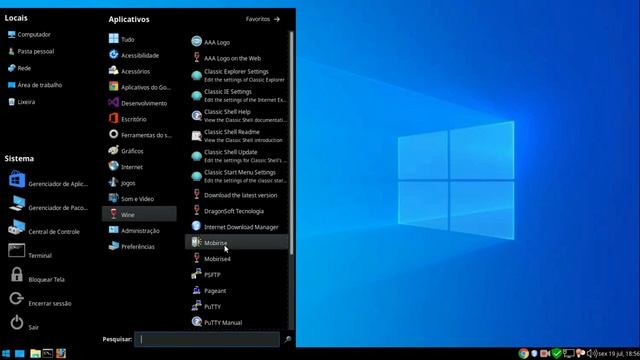Click show desktop taskbar button
The image size is (640, 360).
[20, 353]
